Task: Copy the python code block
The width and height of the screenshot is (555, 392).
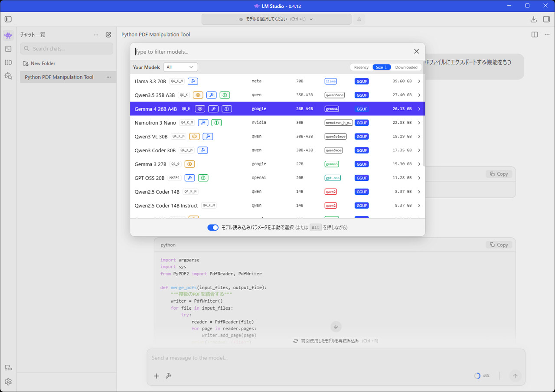Action: [499, 245]
